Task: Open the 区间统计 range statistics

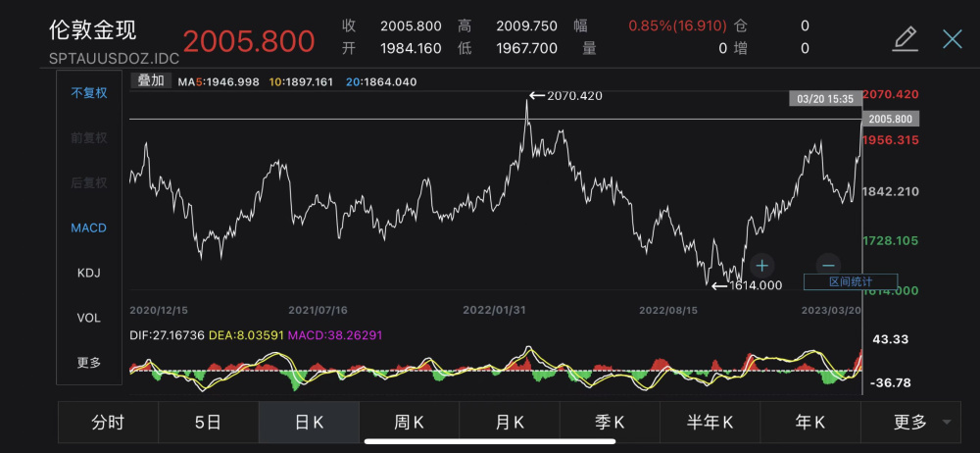Action: [x=851, y=282]
